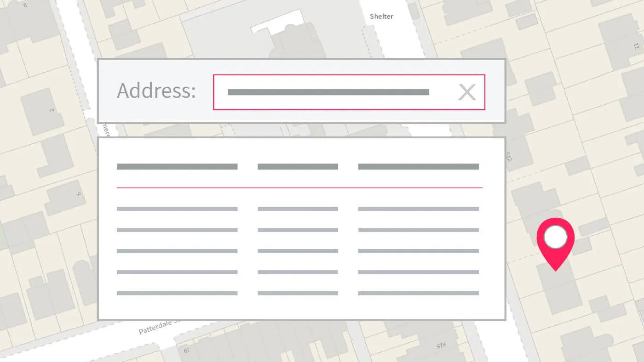This screenshot has height=362, width=644.
Task: Click building number 21 on the map
Action: click(637, 46)
